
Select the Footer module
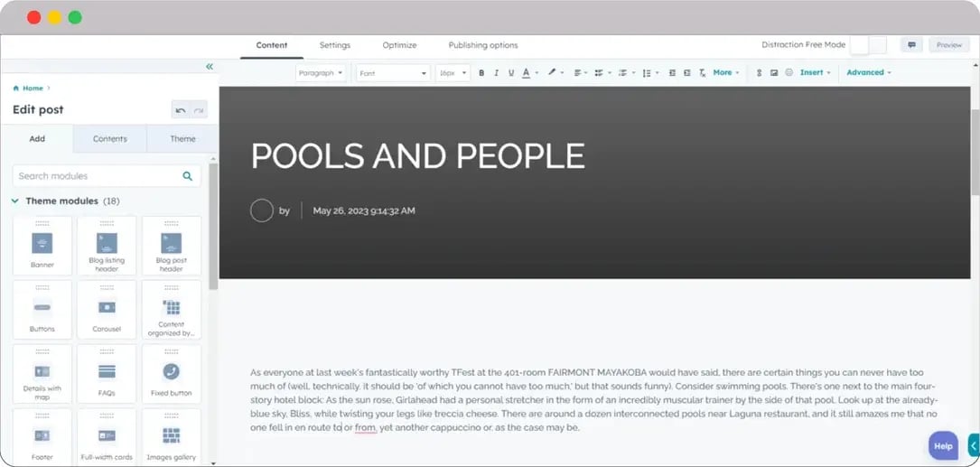[42, 437]
